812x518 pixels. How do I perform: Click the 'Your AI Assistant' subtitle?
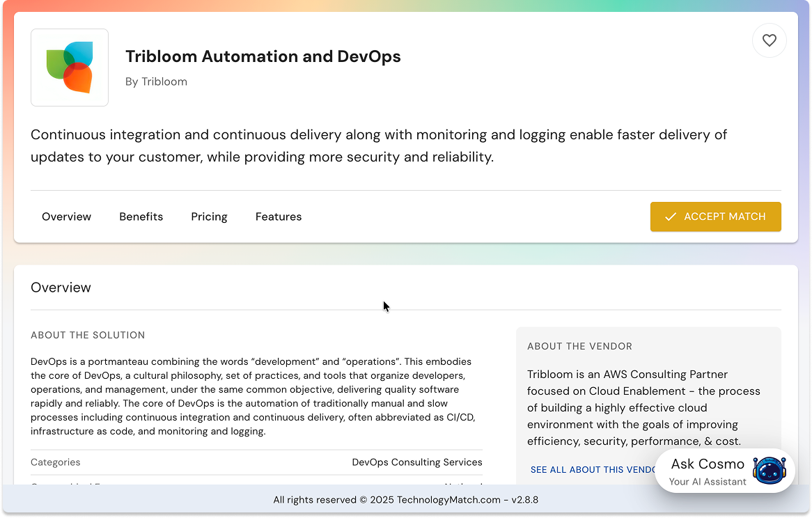[708, 482]
